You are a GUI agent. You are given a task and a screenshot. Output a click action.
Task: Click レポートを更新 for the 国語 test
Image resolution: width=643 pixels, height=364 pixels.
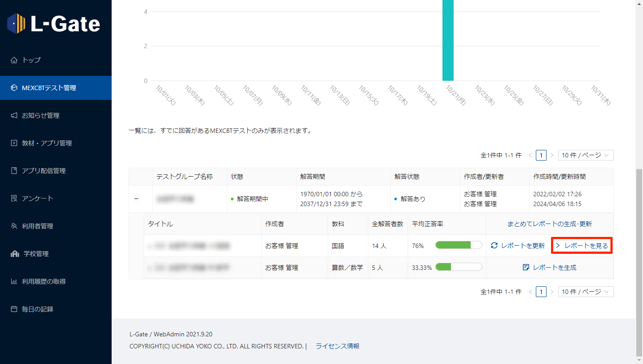coord(518,246)
